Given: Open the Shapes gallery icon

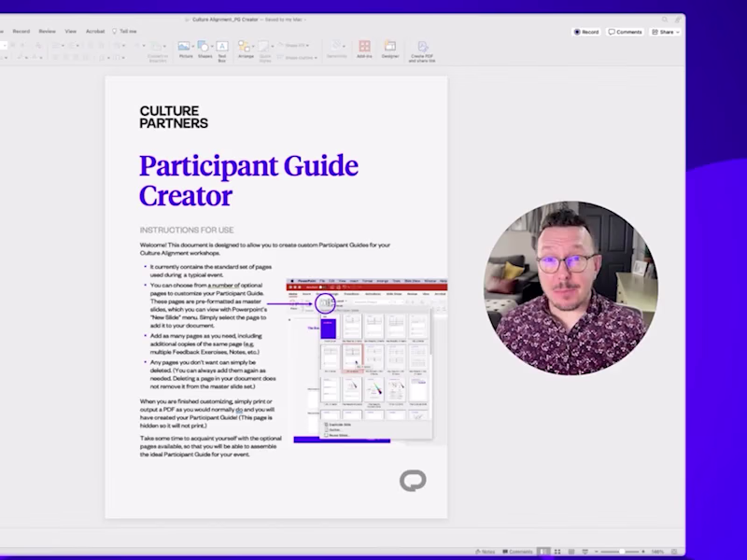Looking at the screenshot, I should 201,47.
